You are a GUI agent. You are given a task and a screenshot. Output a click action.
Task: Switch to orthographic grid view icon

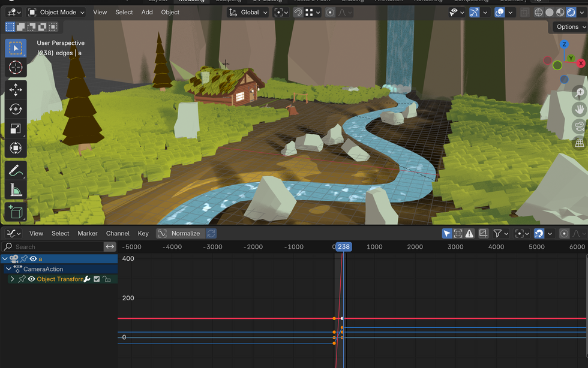[x=579, y=143]
